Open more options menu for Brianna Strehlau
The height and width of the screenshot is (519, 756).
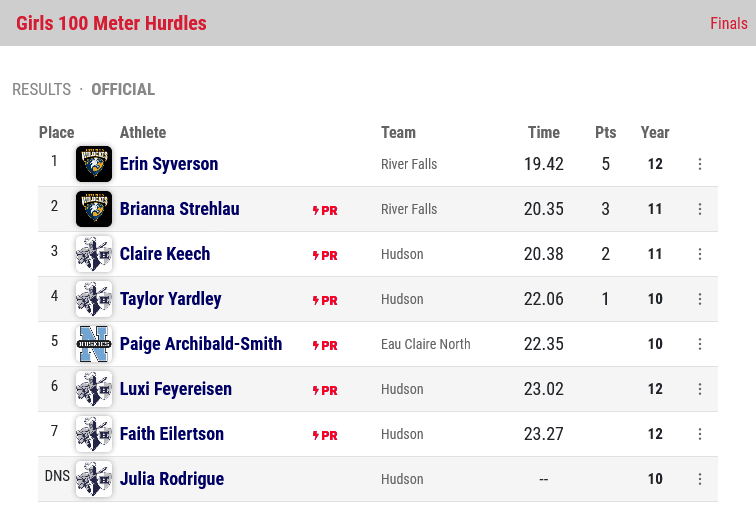700,209
